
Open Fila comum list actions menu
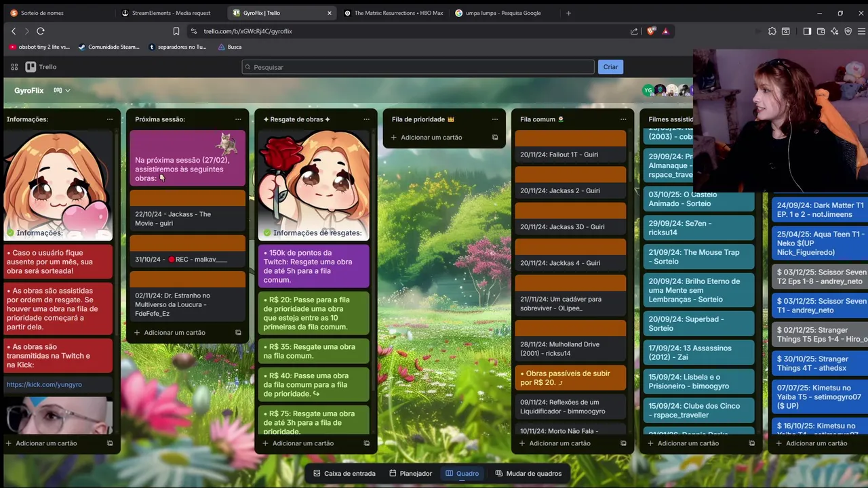[x=623, y=119]
